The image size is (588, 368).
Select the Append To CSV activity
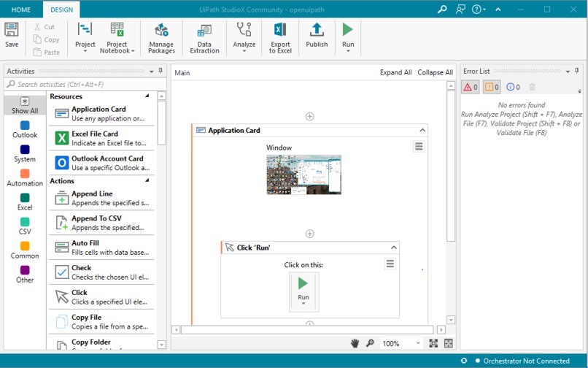(x=101, y=223)
